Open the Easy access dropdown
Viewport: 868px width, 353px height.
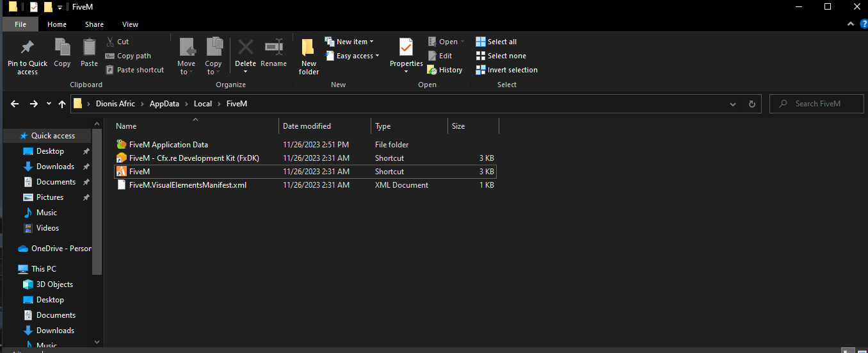coord(352,56)
